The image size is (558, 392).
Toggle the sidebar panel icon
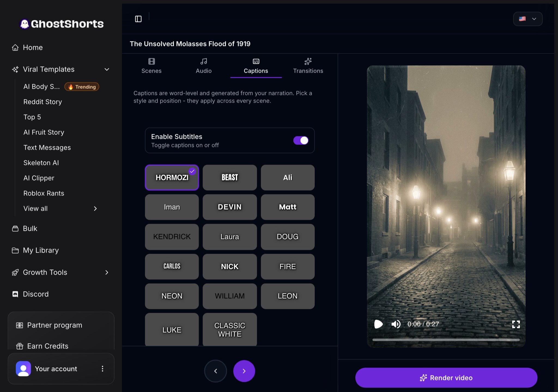(138, 19)
